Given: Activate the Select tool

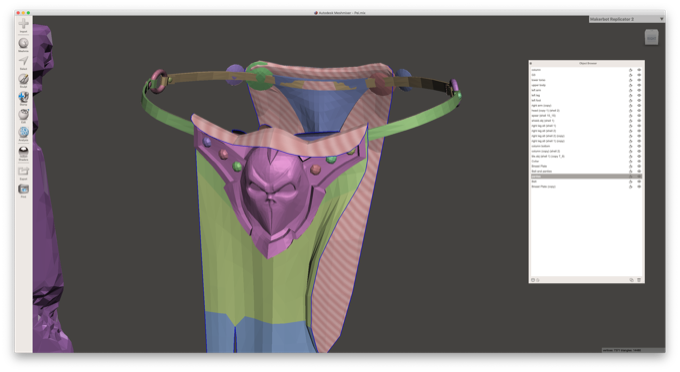Looking at the screenshot, I should (x=23, y=61).
